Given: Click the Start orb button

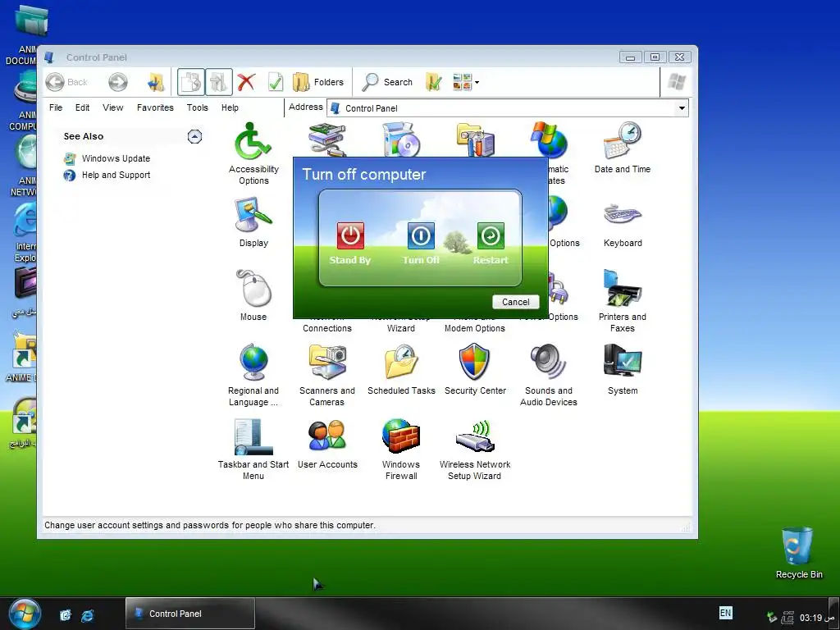Looking at the screenshot, I should click(x=24, y=613).
